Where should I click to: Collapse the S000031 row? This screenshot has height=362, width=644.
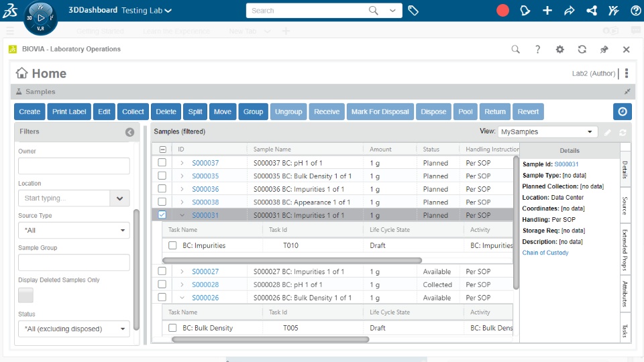182,215
